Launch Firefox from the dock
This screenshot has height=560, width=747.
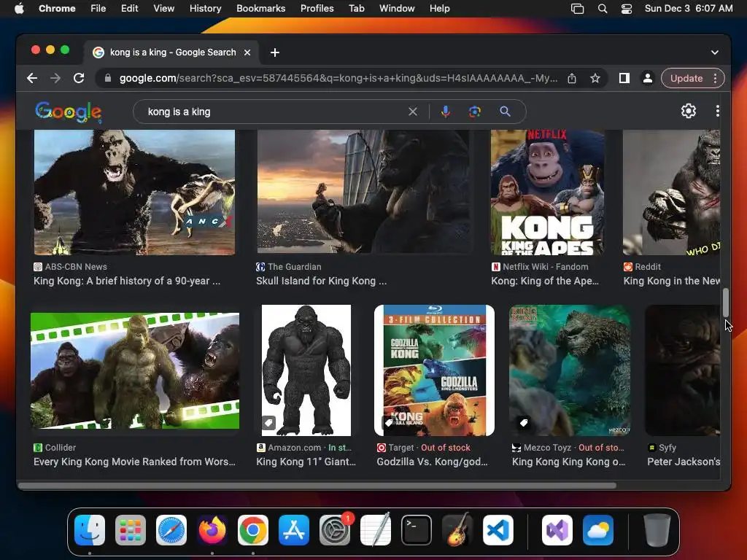click(212, 530)
